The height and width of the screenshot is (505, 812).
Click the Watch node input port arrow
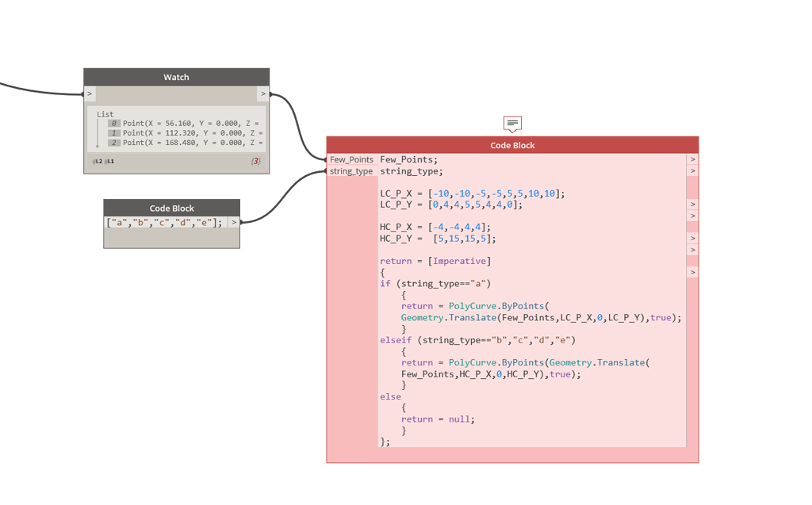click(x=90, y=93)
